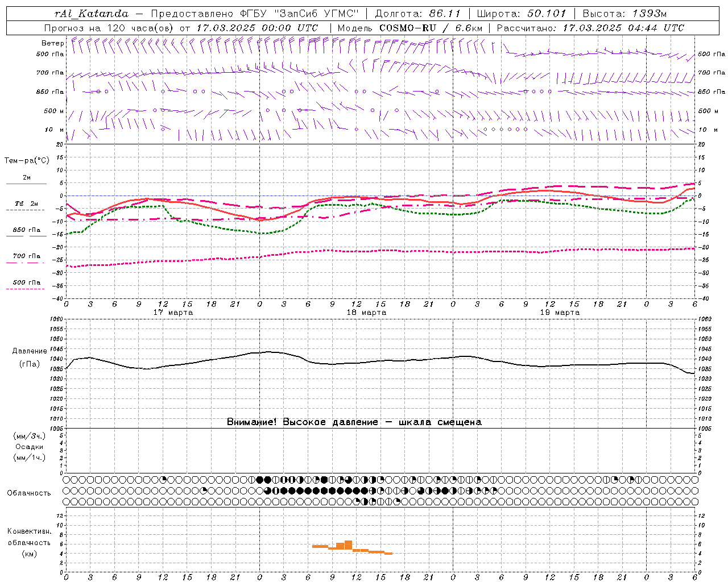The width and height of the screenshot is (728, 582).
Task: Click the 18 марта date label
Action: [366, 313]
